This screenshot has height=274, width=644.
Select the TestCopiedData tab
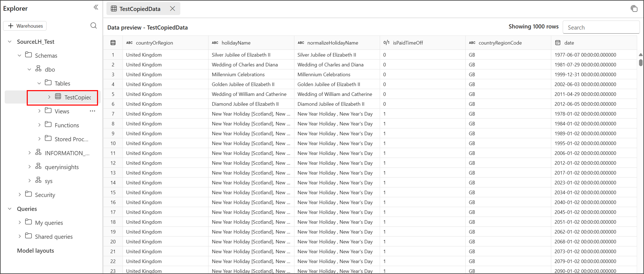[x=140, y=9]
